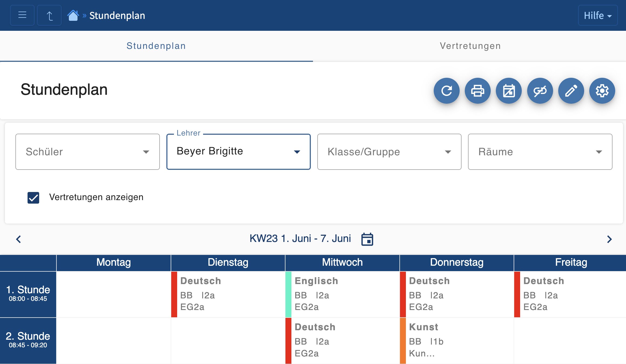Open Mittwoch 2. Stunde Deutsch lesson

pos(342,341)
